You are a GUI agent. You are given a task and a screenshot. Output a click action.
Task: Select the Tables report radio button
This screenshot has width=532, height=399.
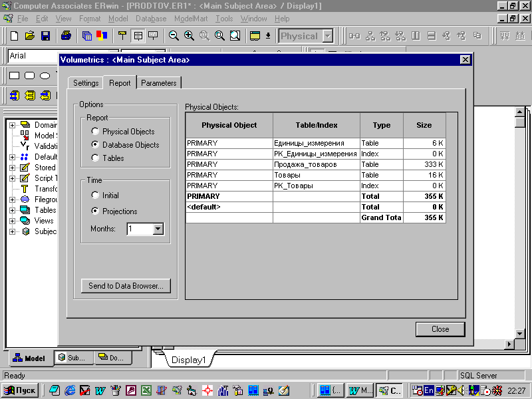click(x=95, y=158)
